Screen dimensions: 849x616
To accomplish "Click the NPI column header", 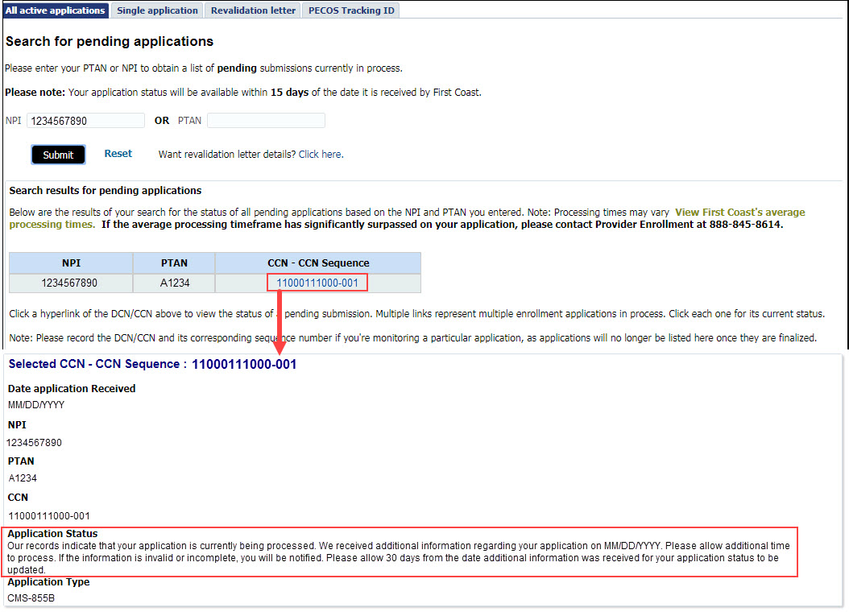I will pos(71,263).
